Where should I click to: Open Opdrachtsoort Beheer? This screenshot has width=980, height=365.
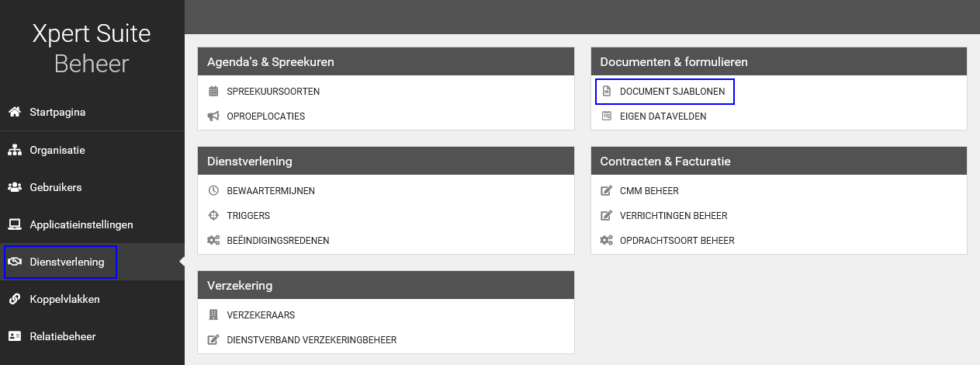point(677,241)
